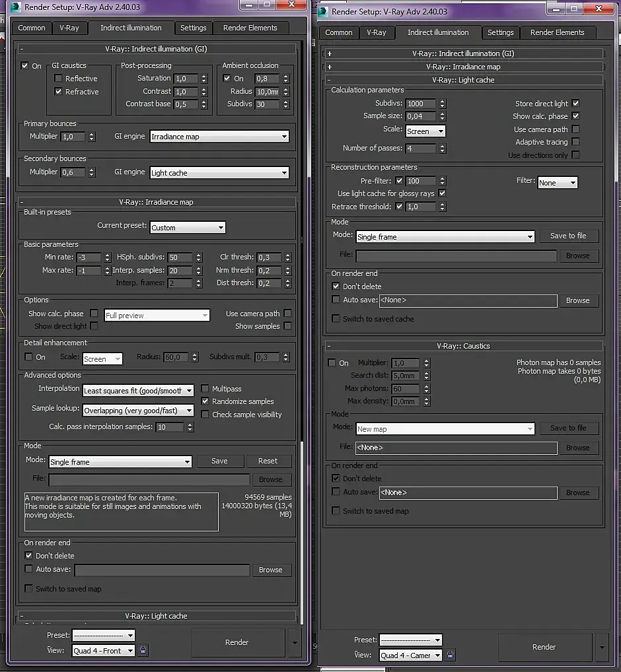Screen dimensions: 621x672
Task: Click the HSph. subdivs value field
Action: [x=181, y=257]
